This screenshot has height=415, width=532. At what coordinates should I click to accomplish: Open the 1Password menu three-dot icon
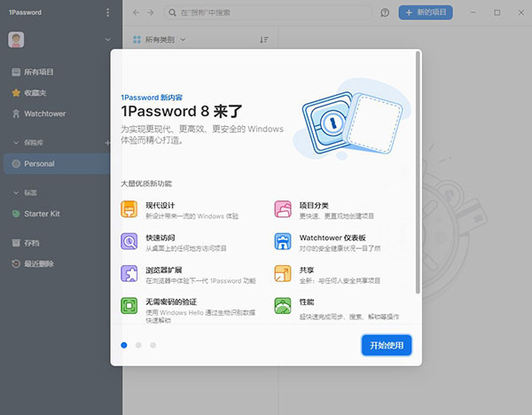click(107, 12)
